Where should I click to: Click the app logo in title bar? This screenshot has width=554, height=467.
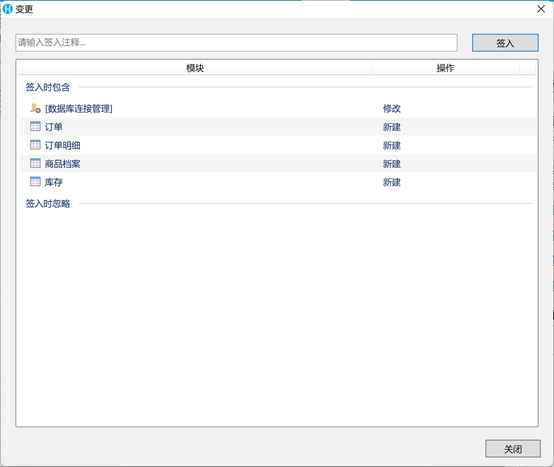(7, 9)
